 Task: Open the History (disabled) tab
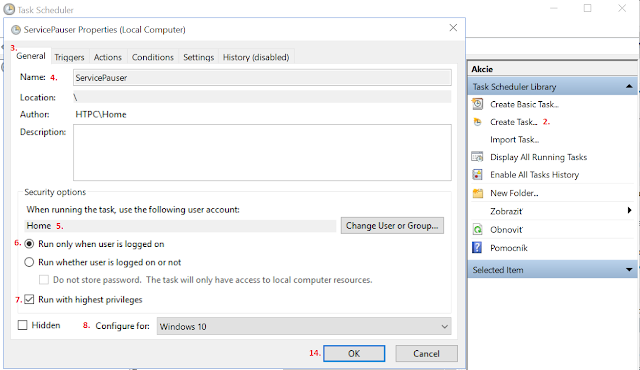(256, 57)
